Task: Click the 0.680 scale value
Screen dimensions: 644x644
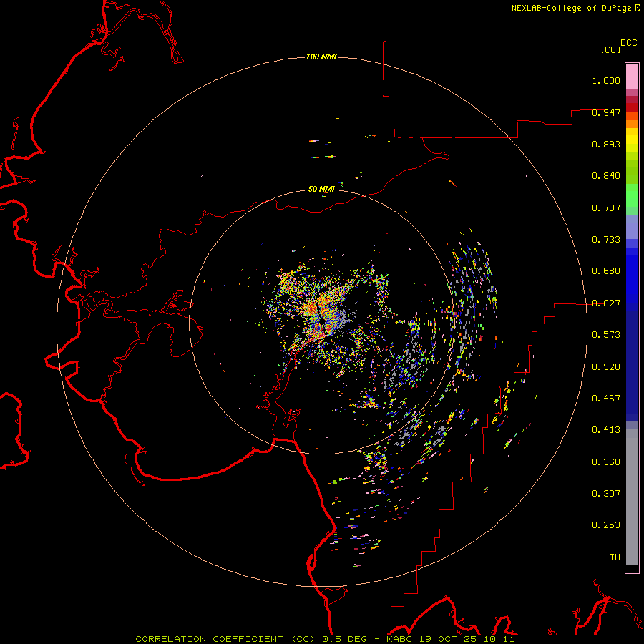Action: 606,271
